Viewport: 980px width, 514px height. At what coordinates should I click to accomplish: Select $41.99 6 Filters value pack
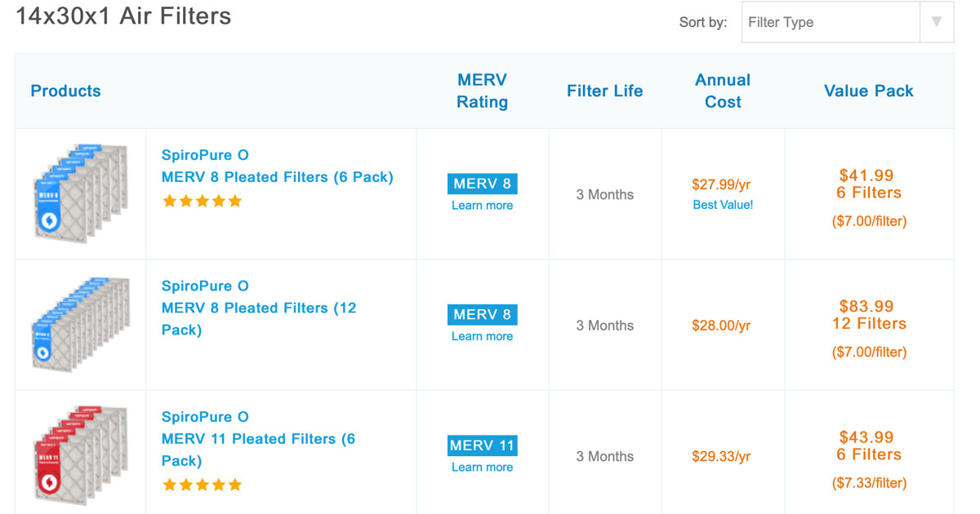(869, 184)
